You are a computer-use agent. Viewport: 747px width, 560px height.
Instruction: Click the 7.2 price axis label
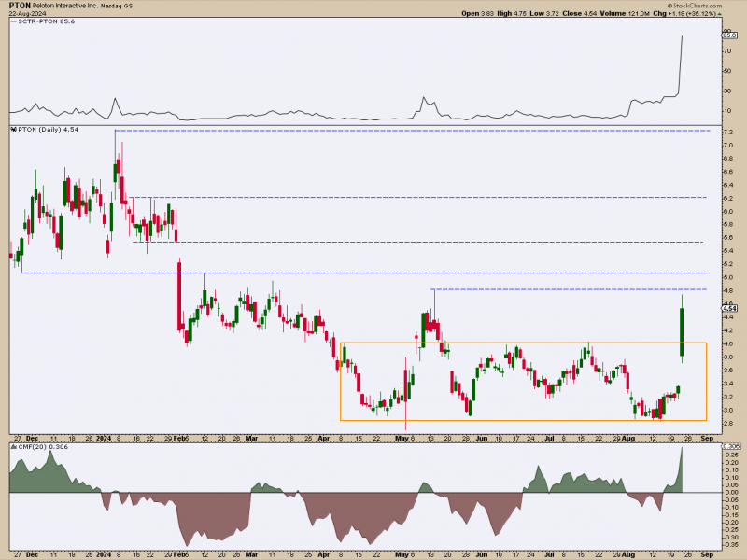coord(728,132)
